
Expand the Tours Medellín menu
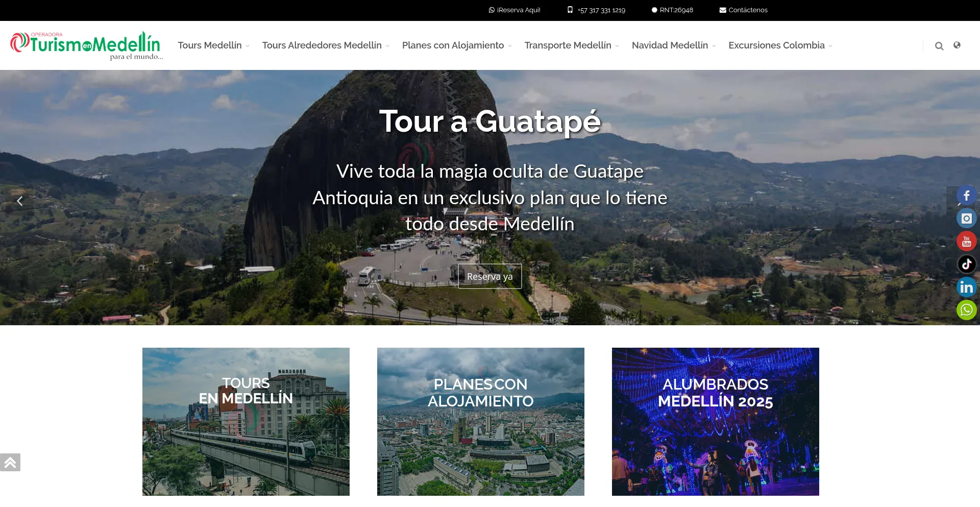(213, 45)
